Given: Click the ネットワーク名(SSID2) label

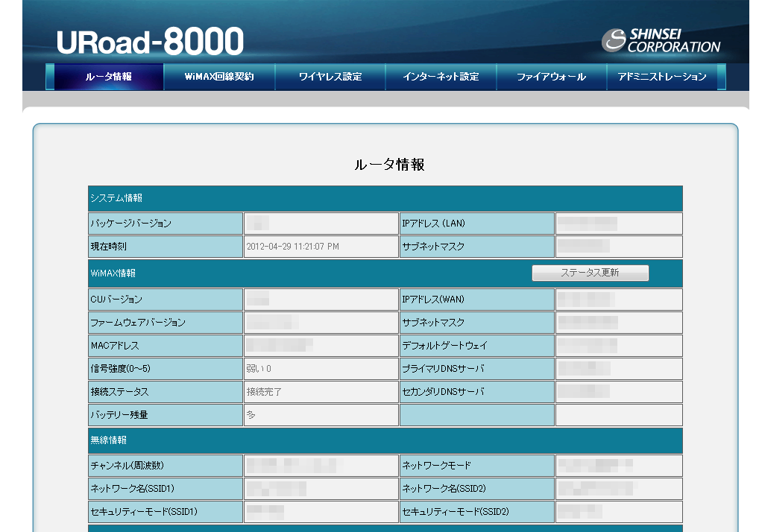Looking at the screenshot, I should tap(444, 489).
